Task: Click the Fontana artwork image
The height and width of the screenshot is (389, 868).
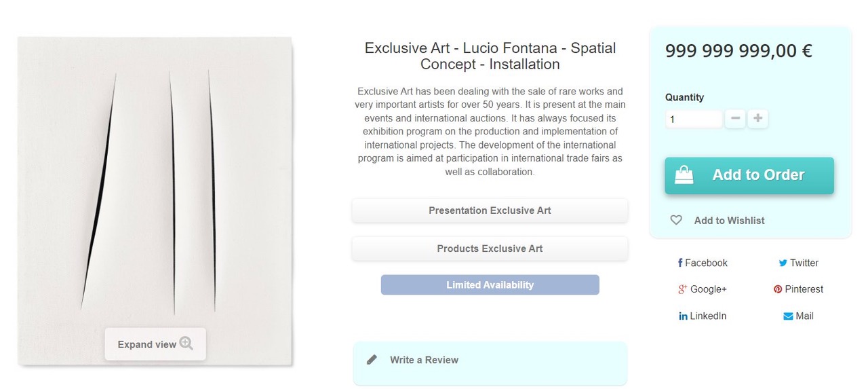Action: [155, 201]
